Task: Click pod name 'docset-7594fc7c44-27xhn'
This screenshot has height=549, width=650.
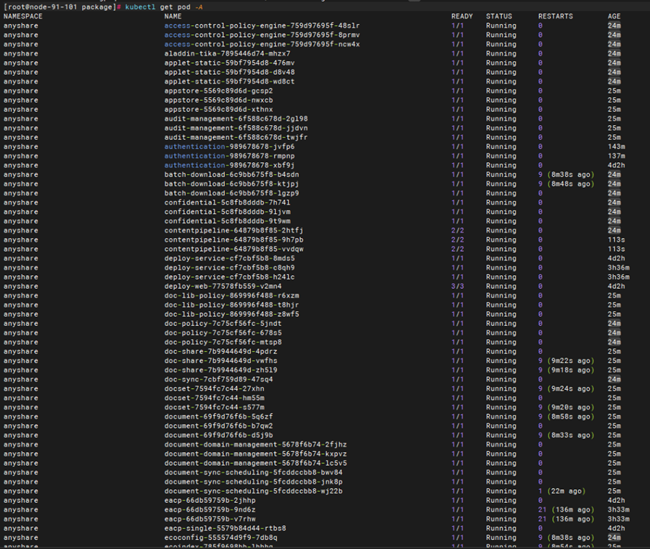Action: tap(214, 389)
